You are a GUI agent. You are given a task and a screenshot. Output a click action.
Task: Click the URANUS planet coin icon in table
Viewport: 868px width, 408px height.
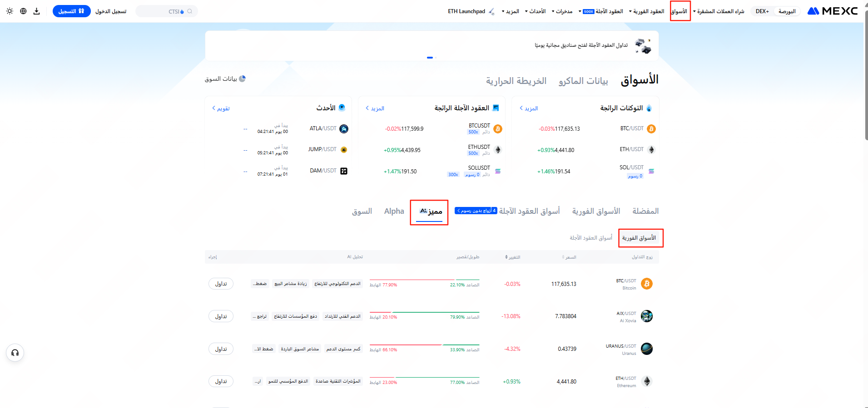coord(647,349)
